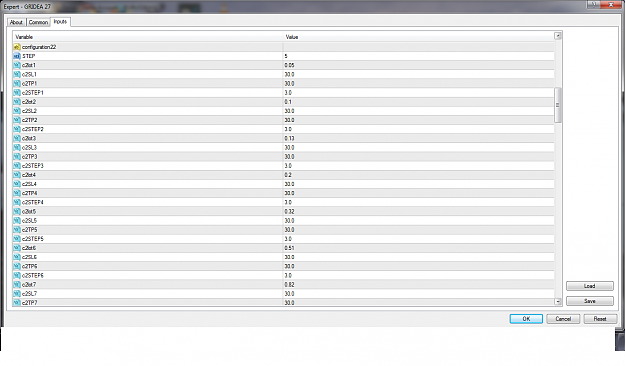Click the variable icon next to c2TP3

tap(17, 157)
